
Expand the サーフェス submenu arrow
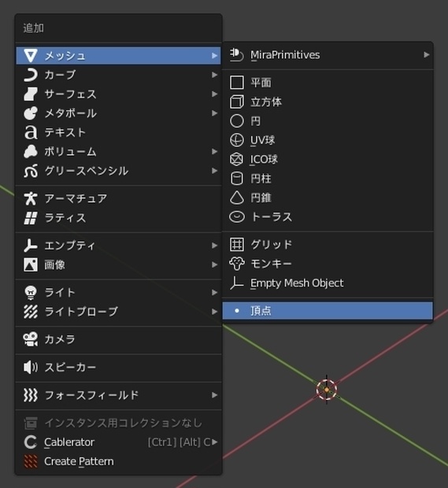pyautogui.click(x=214, y=94)
